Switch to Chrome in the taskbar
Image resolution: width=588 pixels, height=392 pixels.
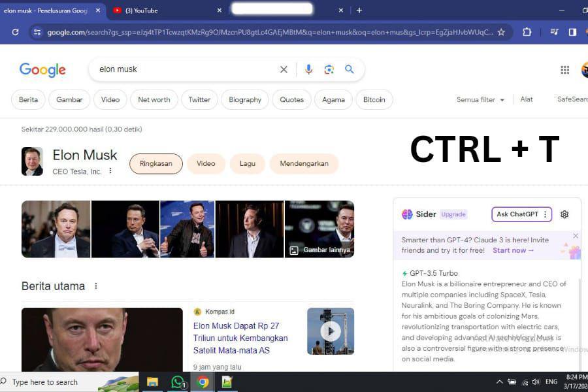tap(203, 382)
